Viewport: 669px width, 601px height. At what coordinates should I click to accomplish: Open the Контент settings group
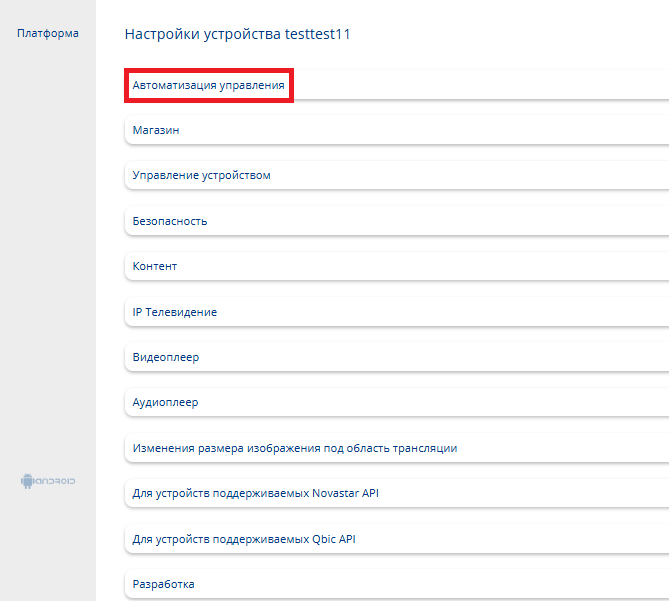(x=155, y=266)
